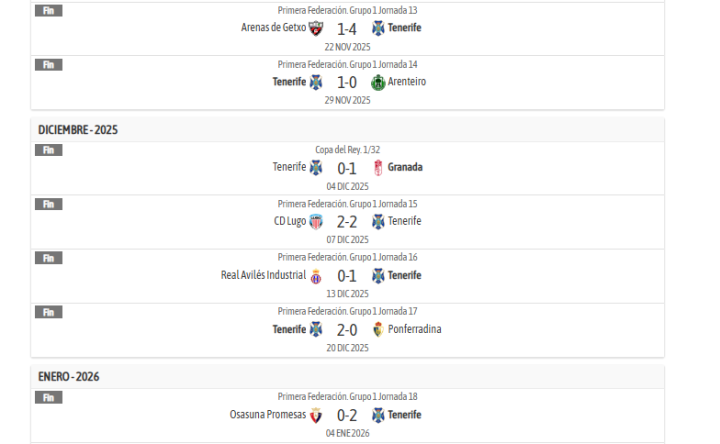Open the 1-4 score against Arenas de Getxo
The width and height of the screenshot is (720, 444).
347,28
